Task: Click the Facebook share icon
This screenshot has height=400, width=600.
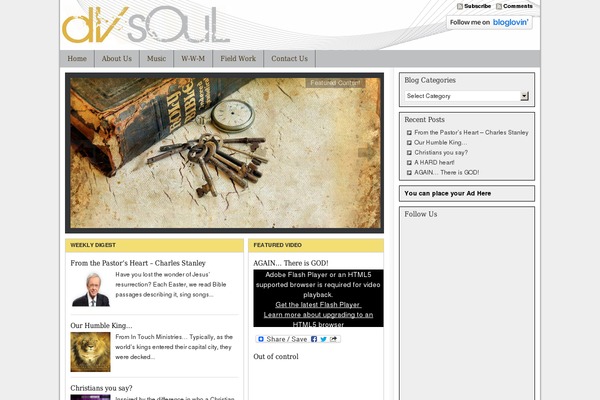Action: 314,339
